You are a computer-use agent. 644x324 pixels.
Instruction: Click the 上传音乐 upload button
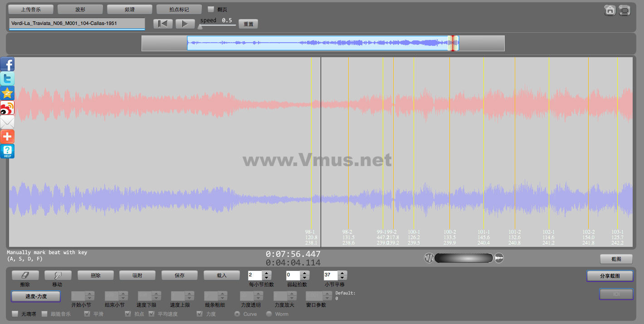(x=31, y=9)
